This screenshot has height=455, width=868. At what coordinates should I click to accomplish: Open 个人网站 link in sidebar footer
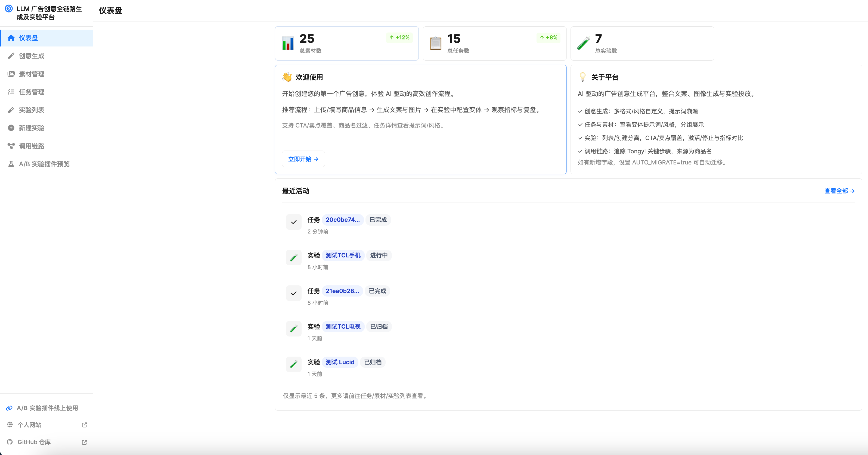tap(46, 425)
